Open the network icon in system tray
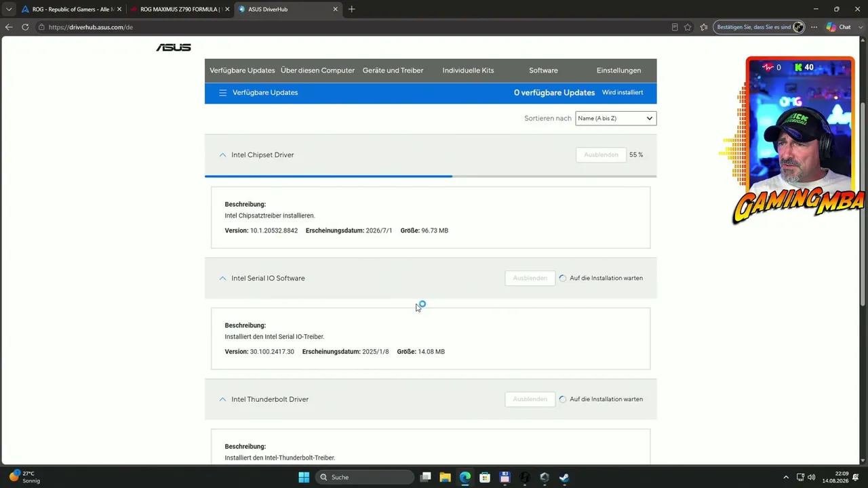868x488 pixels. click(x=800, y=477)
